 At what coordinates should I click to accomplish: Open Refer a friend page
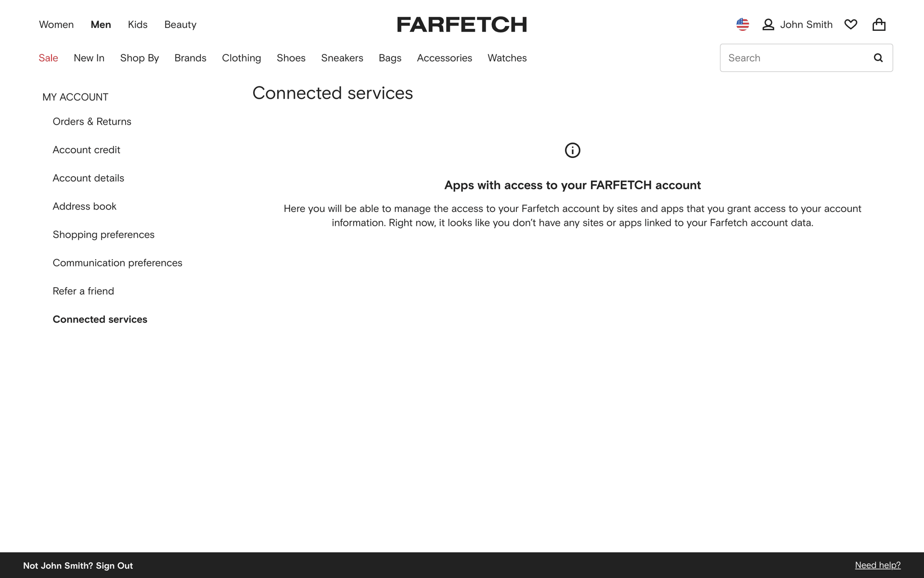[83, 291]
